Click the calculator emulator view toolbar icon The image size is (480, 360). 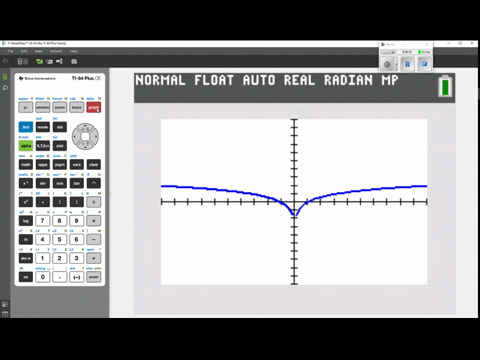tap(23, 61)
